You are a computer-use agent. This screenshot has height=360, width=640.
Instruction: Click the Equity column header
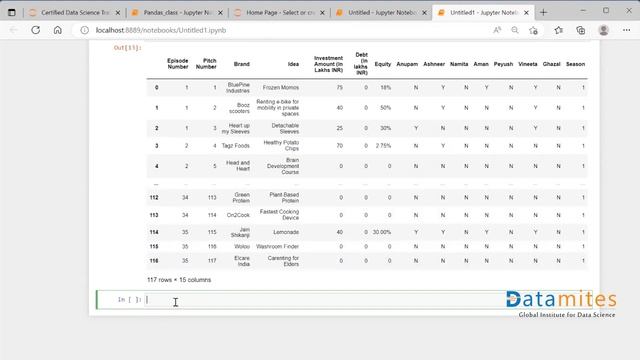click(382, 64)
